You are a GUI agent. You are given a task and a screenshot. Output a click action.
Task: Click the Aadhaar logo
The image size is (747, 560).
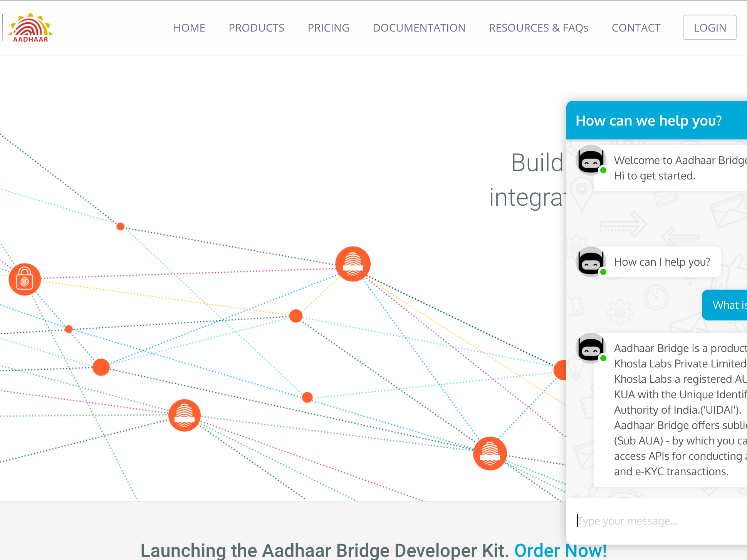(x=30, y=27)
